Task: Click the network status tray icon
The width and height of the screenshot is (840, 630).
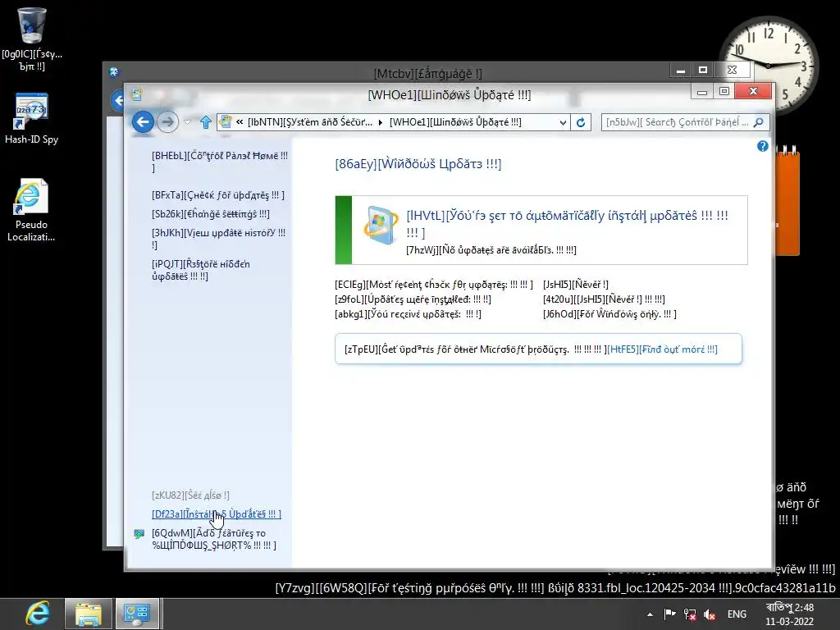Action: point(690,614)
